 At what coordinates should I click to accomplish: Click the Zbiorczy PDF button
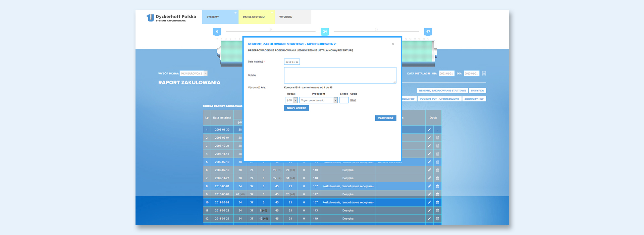coord(474,99)
